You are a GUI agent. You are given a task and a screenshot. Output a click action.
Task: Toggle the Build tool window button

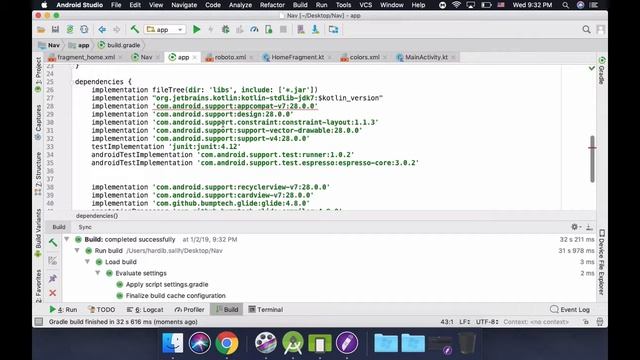tap(227, 309)
